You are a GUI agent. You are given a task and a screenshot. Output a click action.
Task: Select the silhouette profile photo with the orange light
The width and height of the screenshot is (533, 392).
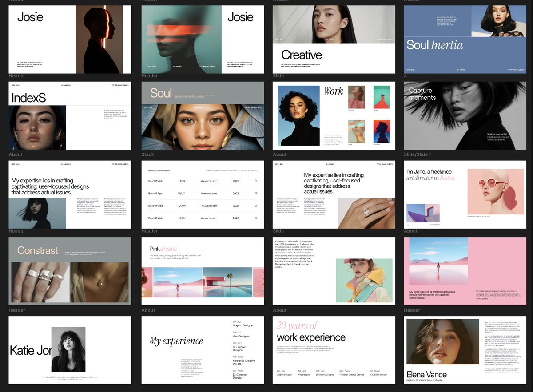(x=99, y=40)
